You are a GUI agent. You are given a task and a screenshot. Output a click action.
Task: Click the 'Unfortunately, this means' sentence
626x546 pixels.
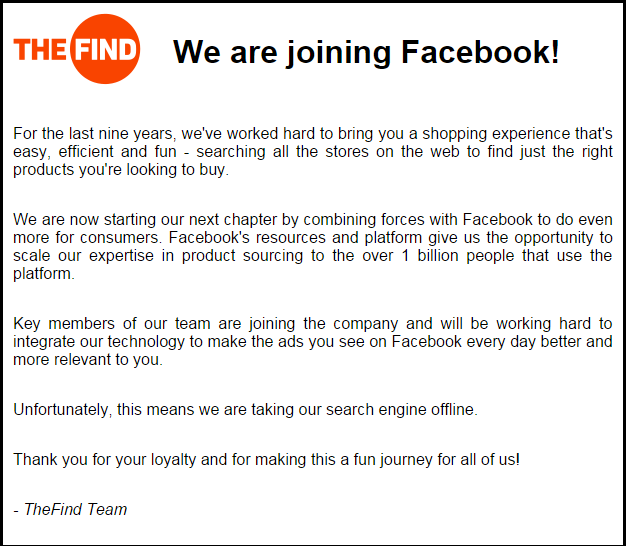(x=245, y=410)
